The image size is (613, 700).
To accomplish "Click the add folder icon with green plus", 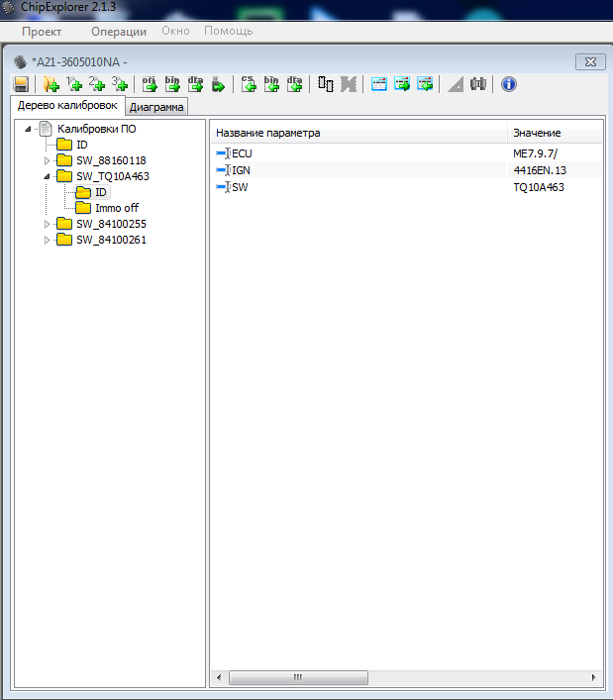I will [x=51, y=84].
